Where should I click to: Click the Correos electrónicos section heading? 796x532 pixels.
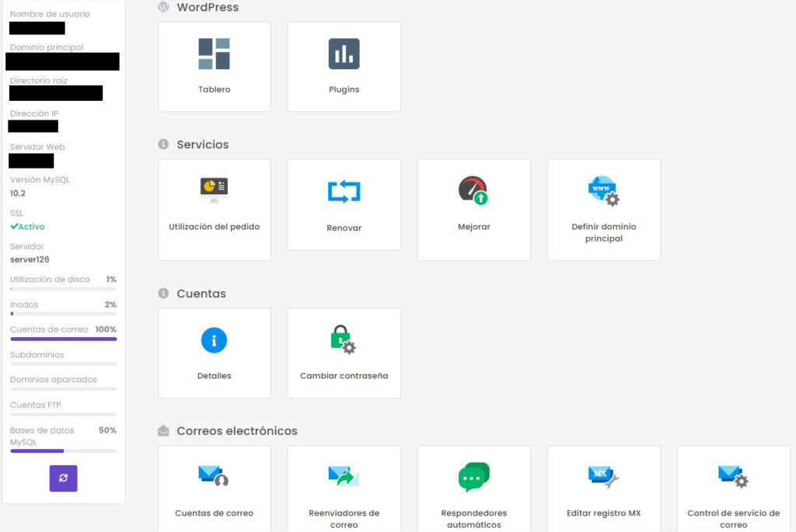pyautogui.click(x=237, y=431)
